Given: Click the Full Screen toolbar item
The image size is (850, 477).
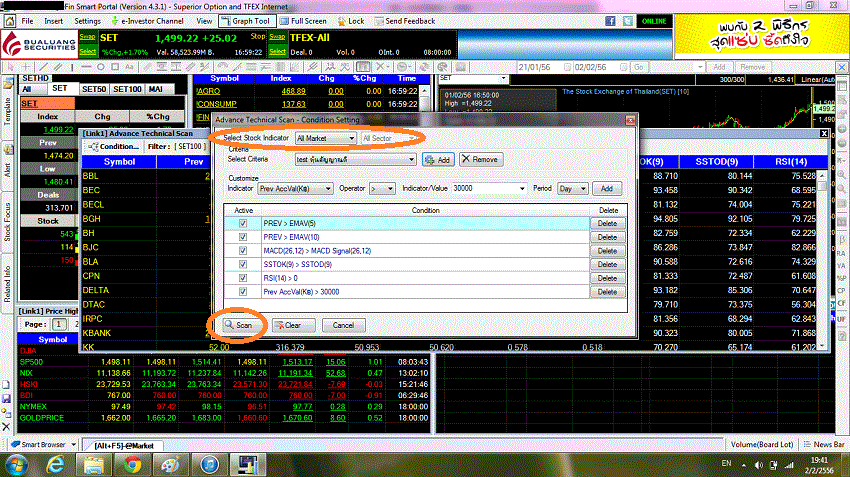Looking at the screenshot, I should 304,21.
